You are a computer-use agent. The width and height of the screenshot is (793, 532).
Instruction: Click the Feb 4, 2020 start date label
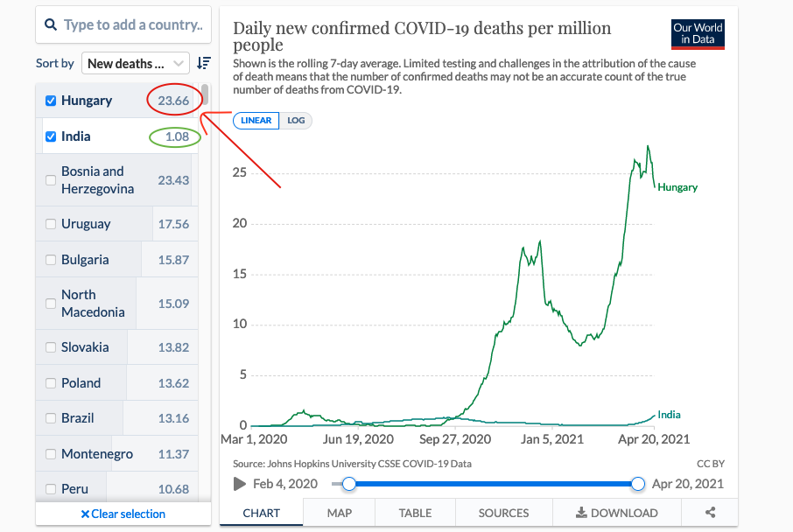(x=285, y=484)
